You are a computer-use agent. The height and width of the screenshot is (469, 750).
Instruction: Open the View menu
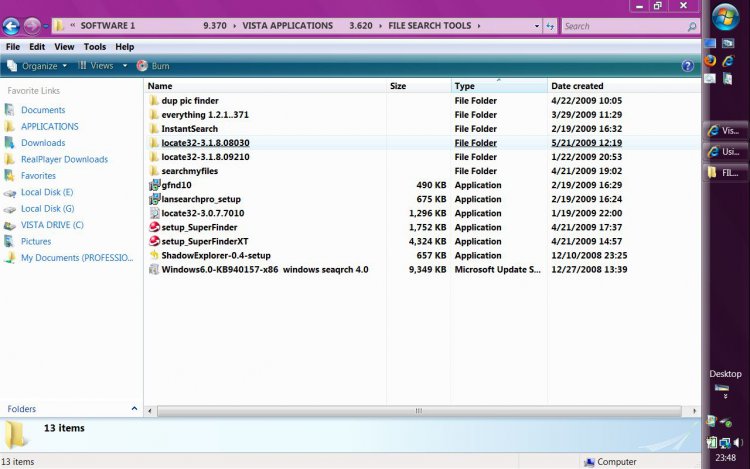(64, 47)
